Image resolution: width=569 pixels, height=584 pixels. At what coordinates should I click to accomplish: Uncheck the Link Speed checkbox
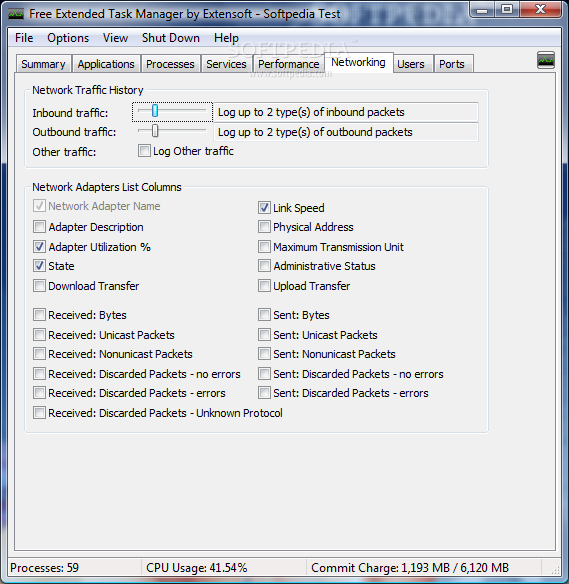coord(264,207)
